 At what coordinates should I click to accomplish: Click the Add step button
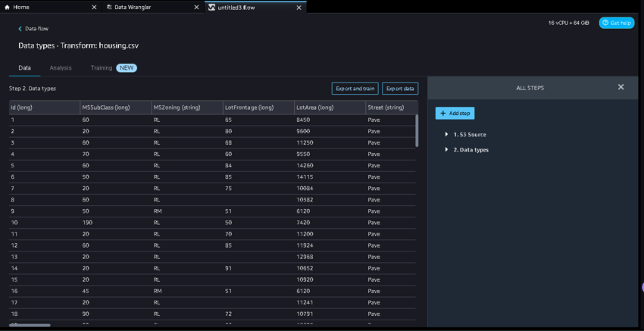coord(455,114)
